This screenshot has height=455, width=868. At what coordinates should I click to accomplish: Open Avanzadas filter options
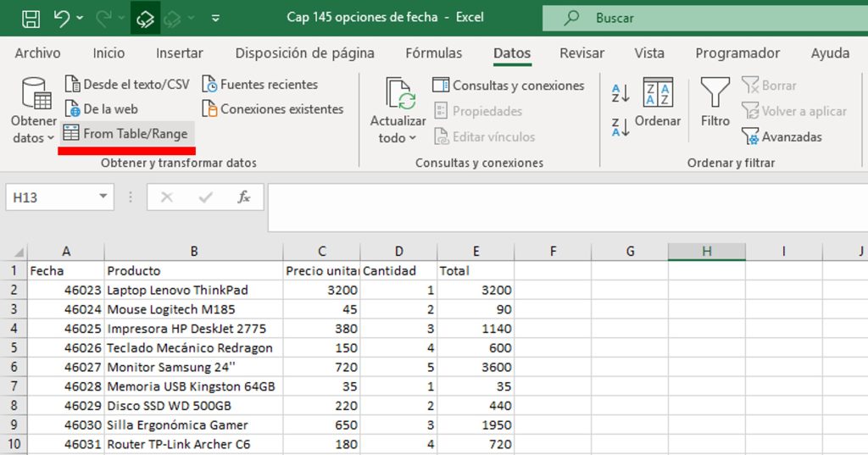pos(782,136)
